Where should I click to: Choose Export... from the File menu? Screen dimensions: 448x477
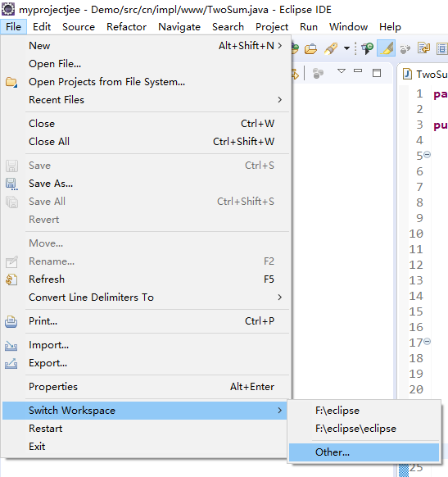pos(145,363)
